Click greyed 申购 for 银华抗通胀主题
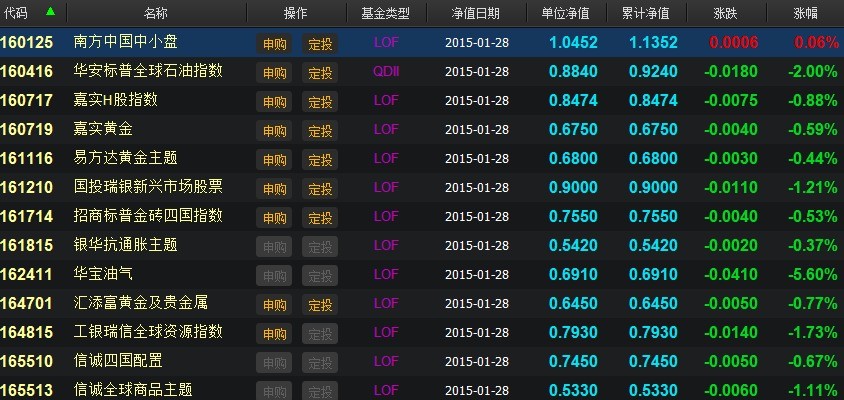 (274, 247)
